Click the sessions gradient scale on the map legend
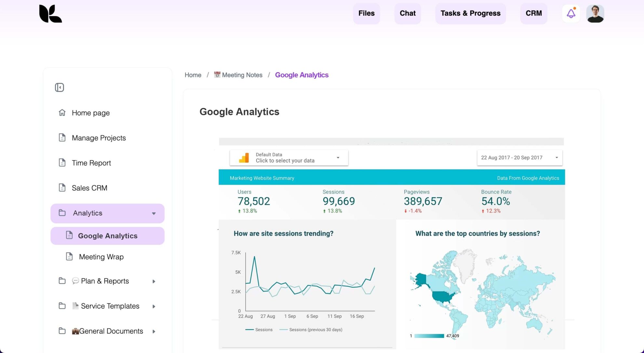 [x=429, y=335]
